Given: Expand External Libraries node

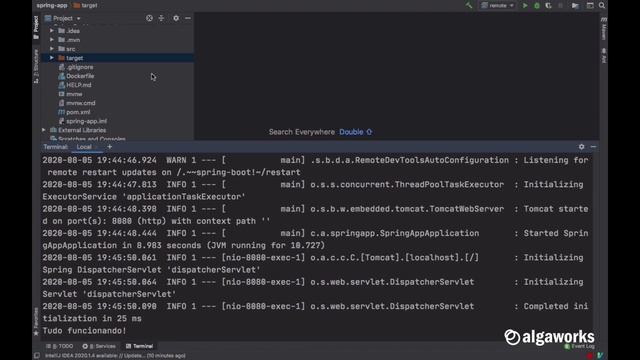Looking at the screenshot, I should [44, 130].
